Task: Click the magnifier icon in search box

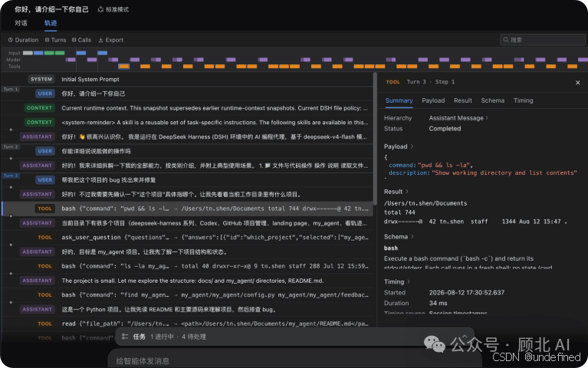Action: pos(506,39)
